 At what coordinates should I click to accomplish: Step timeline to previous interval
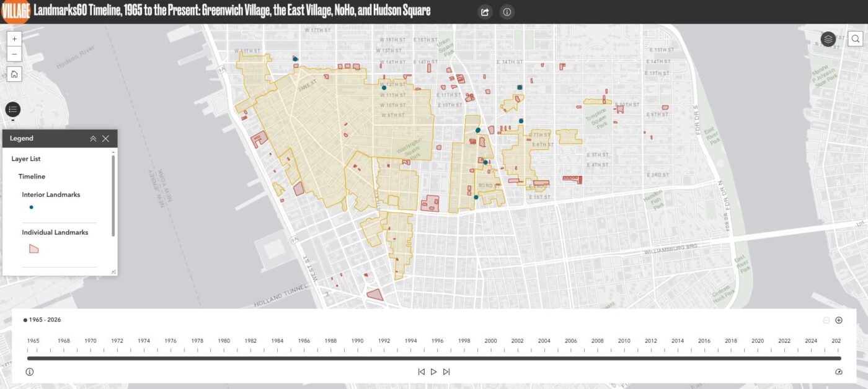pyautogui.click(x=421, y=372)
